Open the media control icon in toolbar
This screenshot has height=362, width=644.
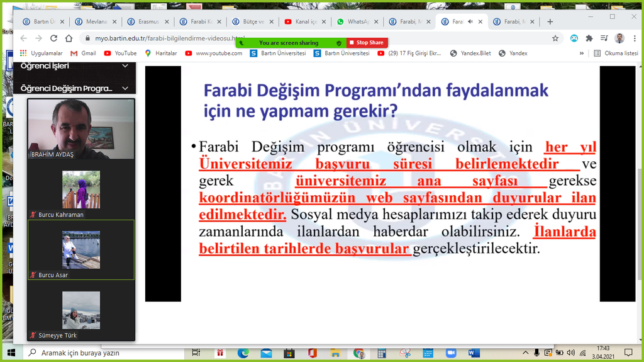[604, 38]
